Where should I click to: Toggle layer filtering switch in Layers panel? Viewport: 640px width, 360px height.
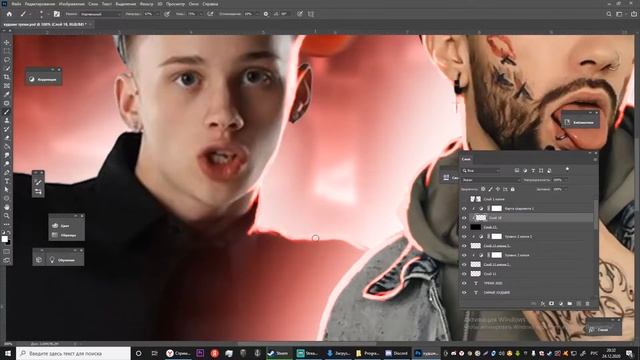tap(567, 169)
